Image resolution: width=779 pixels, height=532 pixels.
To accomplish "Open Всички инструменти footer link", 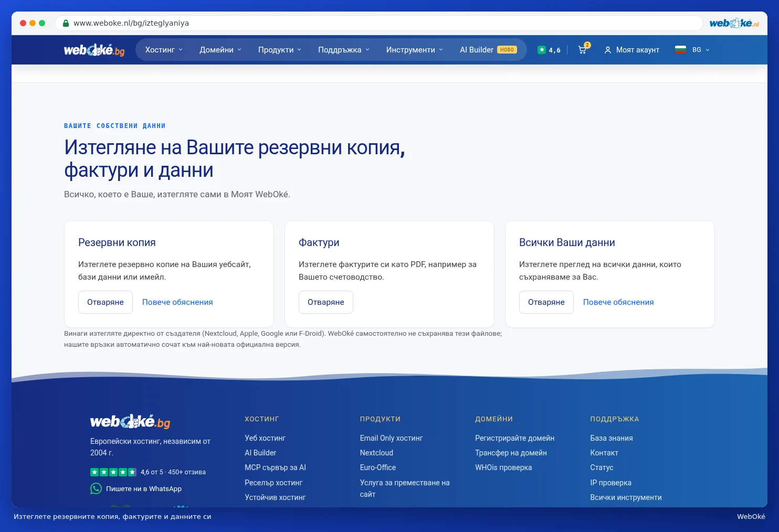I will [626, 497].
